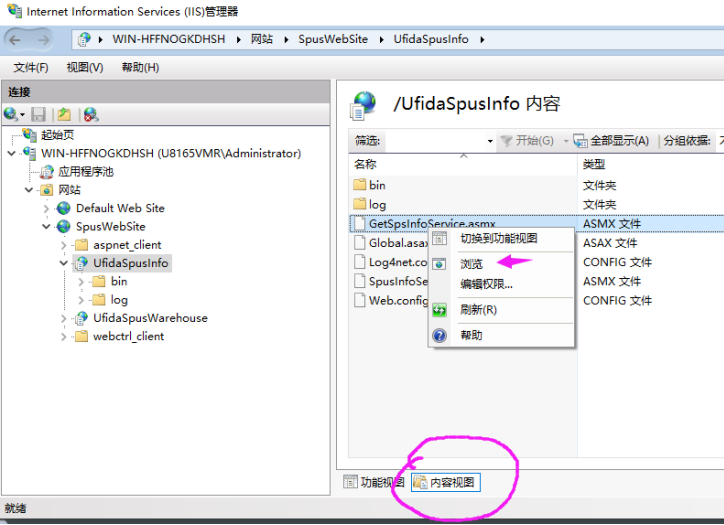
Task: Expand the bin subfolder in the tree
Action: (81, 281)
